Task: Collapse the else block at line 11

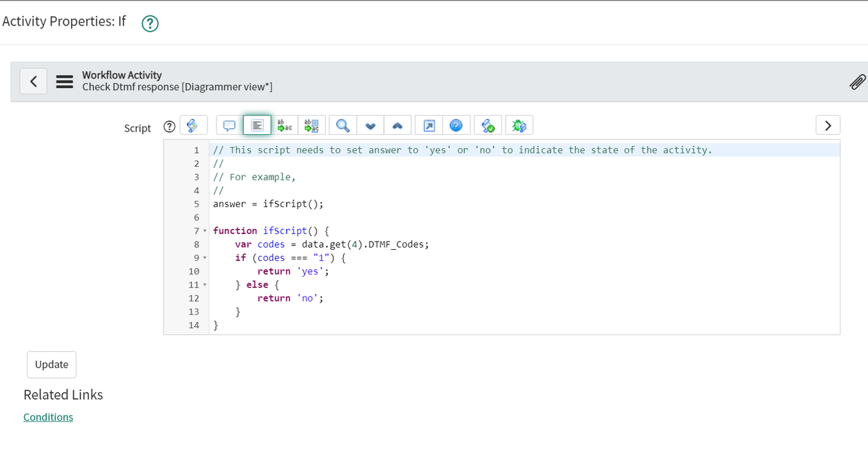Action: 205,285
